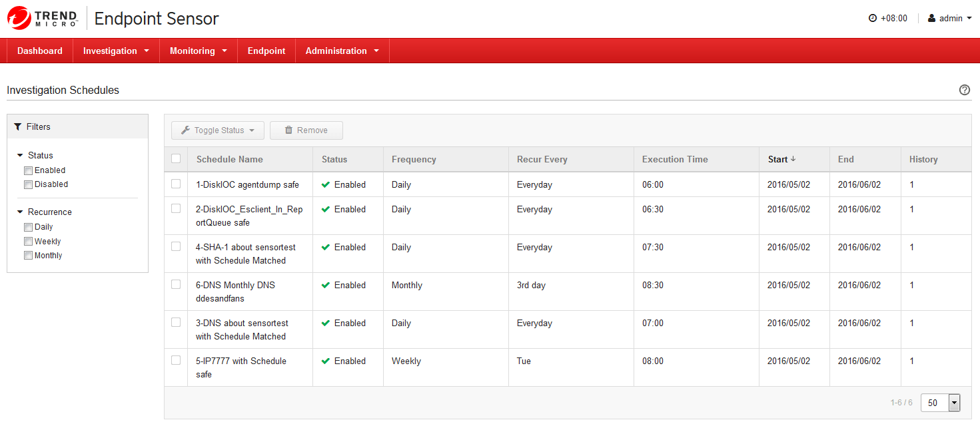Click the Filters funnel icon
This screenshot has width=980, height=424.
tap(18, 126)
